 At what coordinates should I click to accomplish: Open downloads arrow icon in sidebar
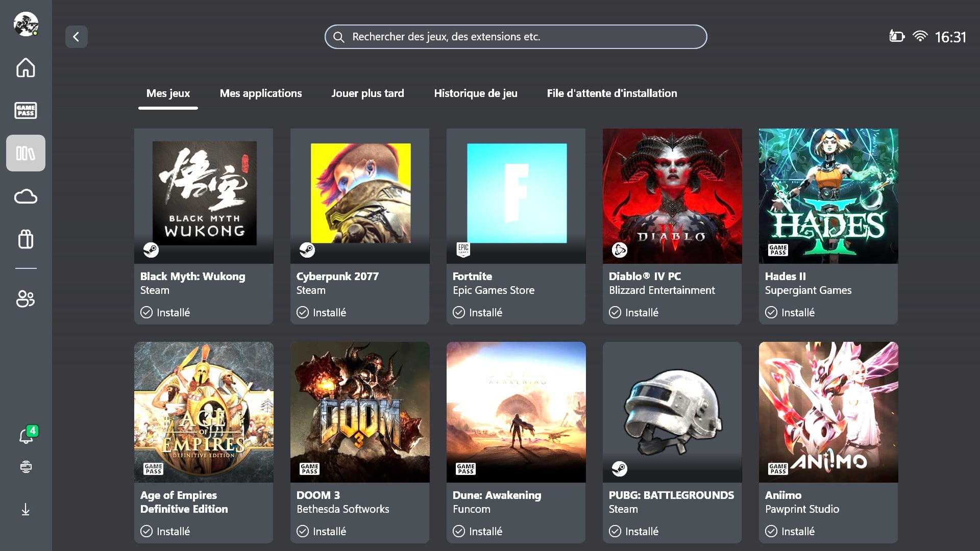pos(26,509)
